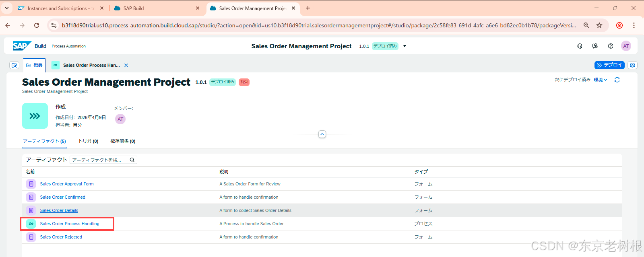Select the 概要 overview tab
The height and width of the screenshot is (257, 644).
tap(34, 65)
